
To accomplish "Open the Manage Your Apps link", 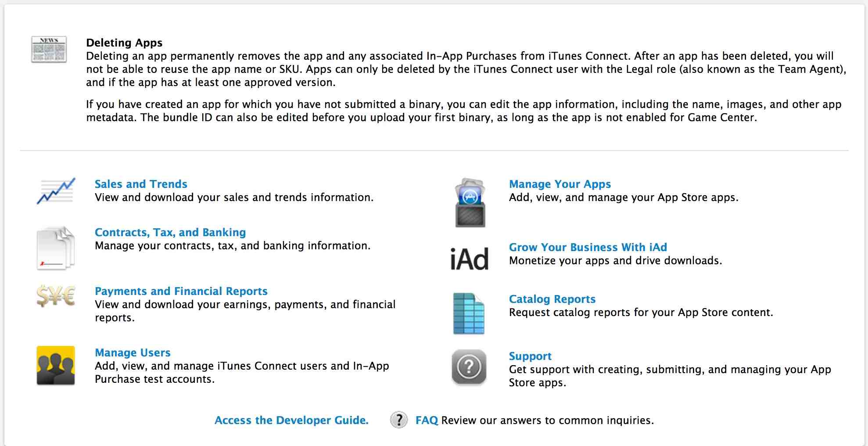I will pos(560,184).
